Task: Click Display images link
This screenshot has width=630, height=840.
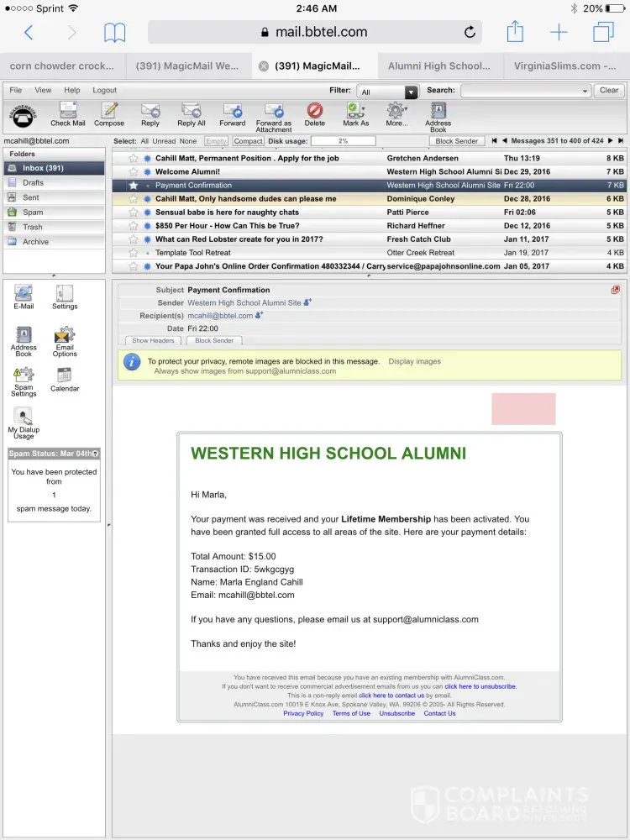Action: 415,361
